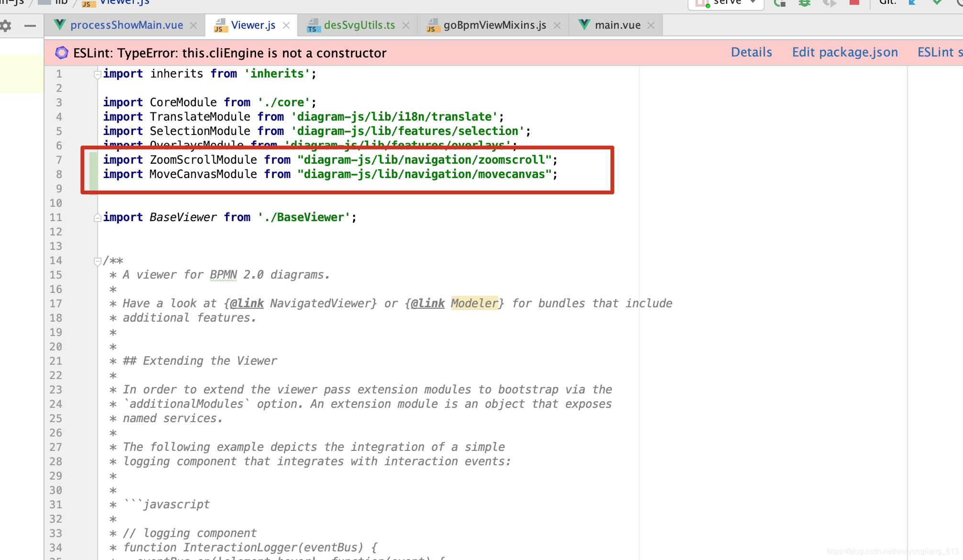Click the highlighted Modeler word on line 17
963x560 pixels.
tap(474, 303)
